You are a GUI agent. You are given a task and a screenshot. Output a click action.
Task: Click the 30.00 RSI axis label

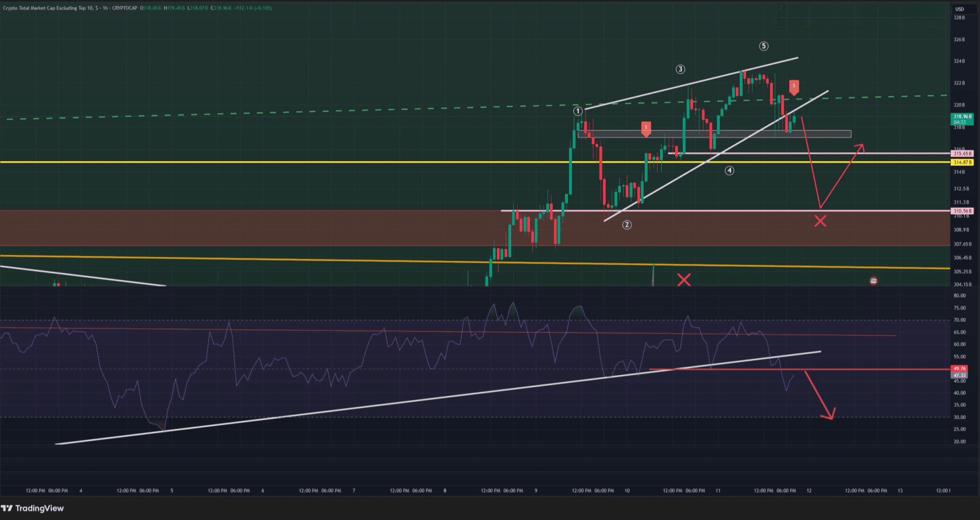pyautogui.click(x=959, y=417)
